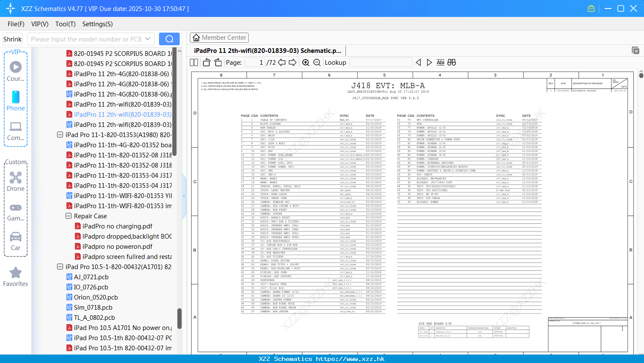Select the Computer category icon

16,131
